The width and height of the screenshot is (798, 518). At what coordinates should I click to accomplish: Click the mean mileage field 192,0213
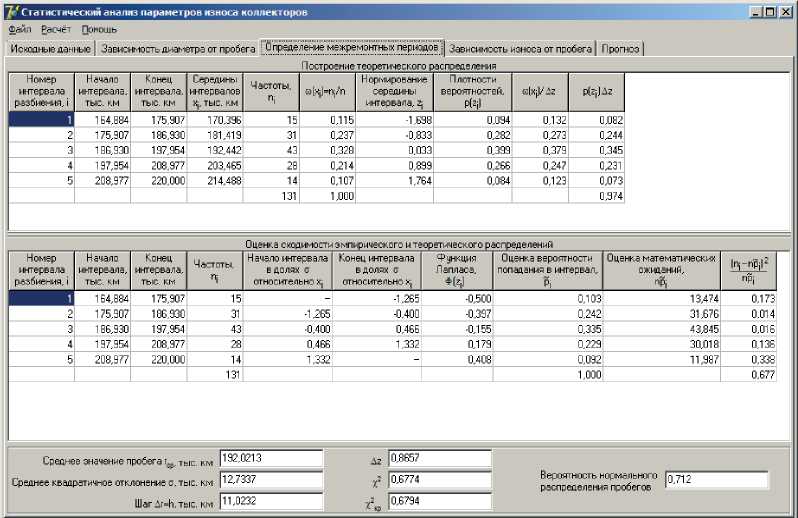pos(271,458)
